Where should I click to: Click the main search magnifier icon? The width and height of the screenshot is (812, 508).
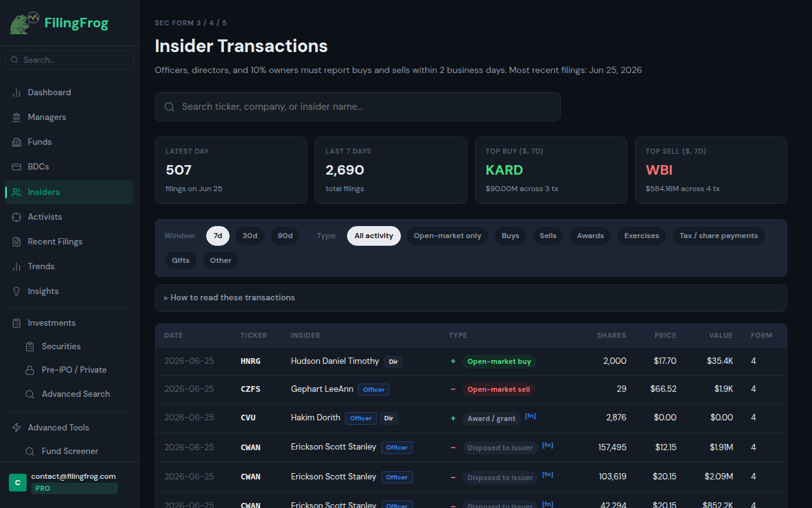pos(169,107)
